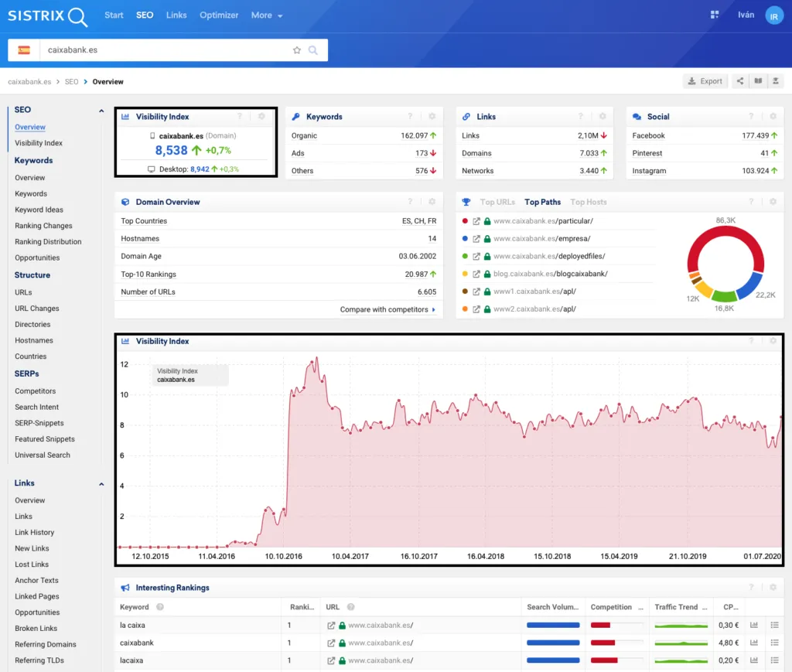This screenshot has width=792, height=672.
Task: Click the Export button
Action: pos(705,81)
